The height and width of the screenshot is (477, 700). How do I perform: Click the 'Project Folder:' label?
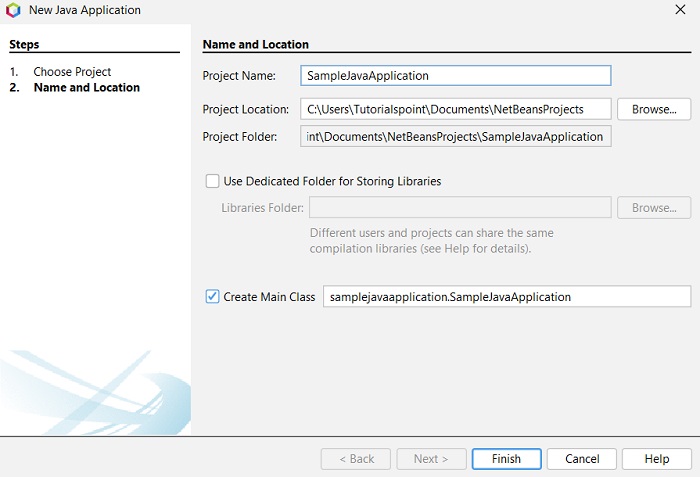pos(240,137)
